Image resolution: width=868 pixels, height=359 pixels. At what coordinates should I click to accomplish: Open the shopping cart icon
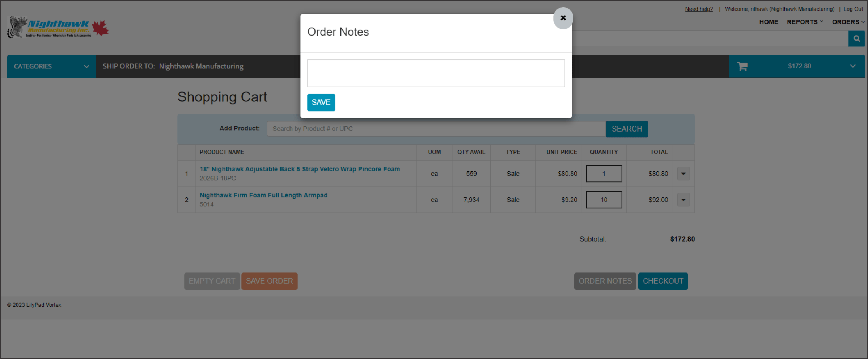pos(742,66)
